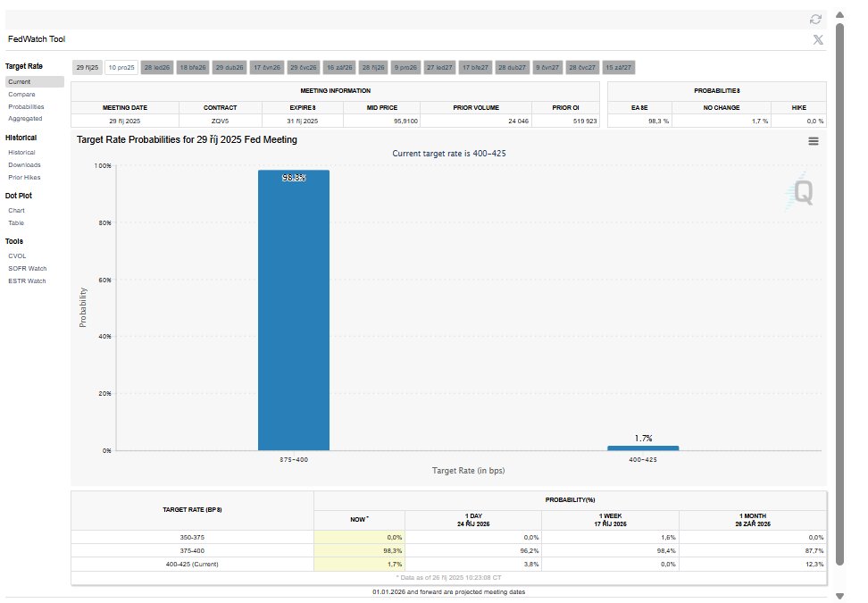Screen dimensions: 868x603
Task: Click the 1 Week 1,6% cell
Action: click(x=611, y=537)
